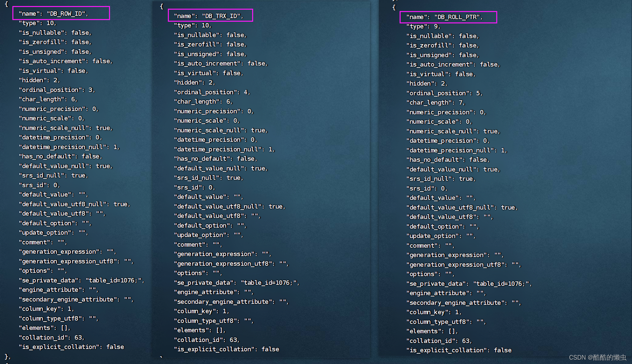This screenshot has width=632, height=364.
Task: Click "char_length": 6 in DB_ROW_ID block
Action: click(x=48, y=99)
